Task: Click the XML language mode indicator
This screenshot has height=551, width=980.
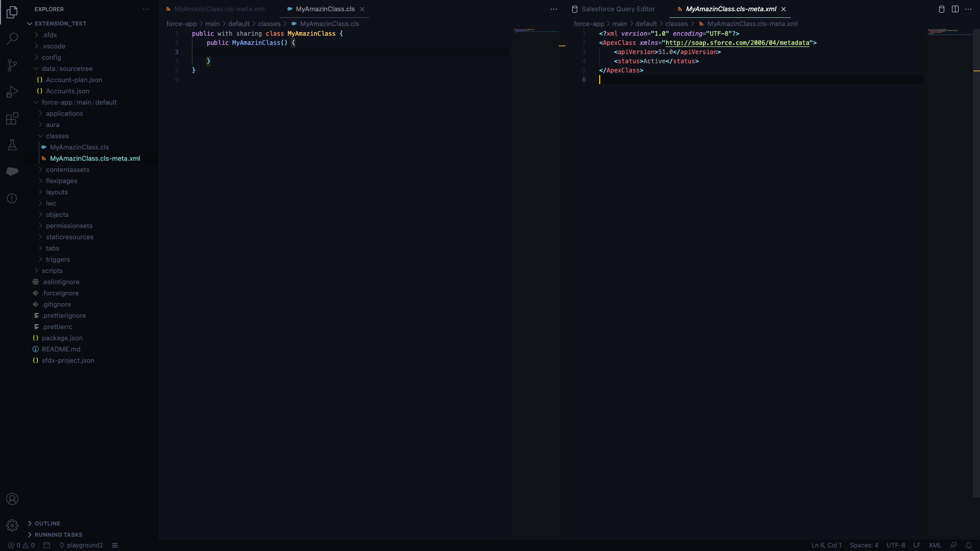Action: point(936,545)
